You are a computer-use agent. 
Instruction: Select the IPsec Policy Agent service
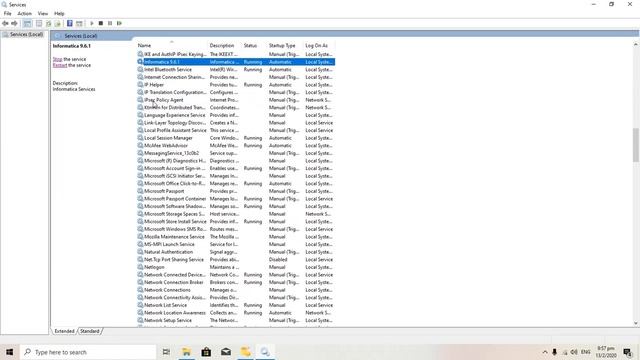click(236, 100)
